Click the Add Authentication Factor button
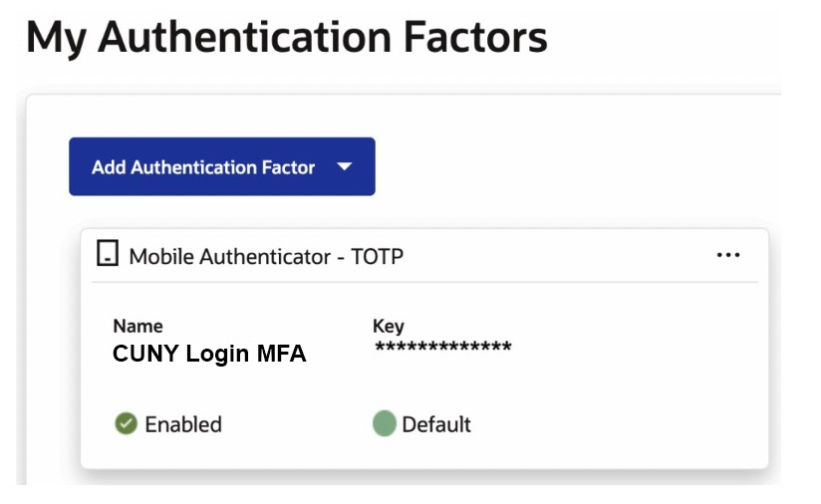Image resolution: width=821 pixels, height=504 pixels. coord(221,166)
